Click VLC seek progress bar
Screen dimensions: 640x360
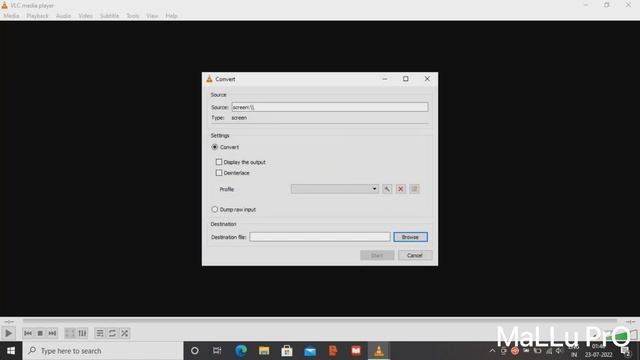tap(320, 321)
